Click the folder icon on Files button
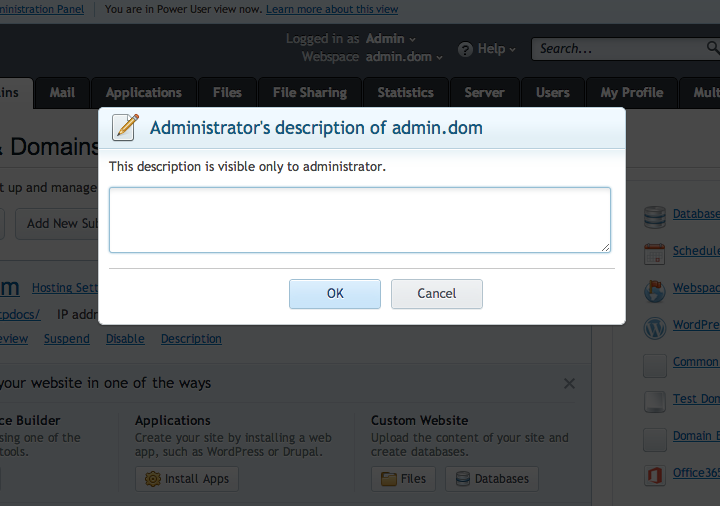Image resolution: width=720 pixels, height=506 pixels. point(388,479)
